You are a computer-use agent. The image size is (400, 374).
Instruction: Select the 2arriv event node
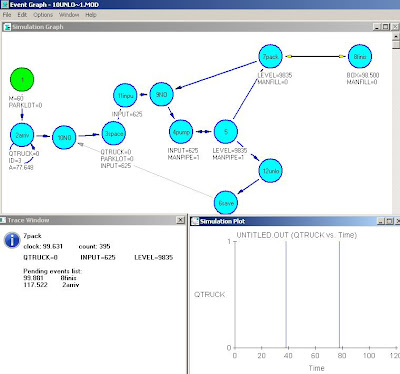point(22,135)
